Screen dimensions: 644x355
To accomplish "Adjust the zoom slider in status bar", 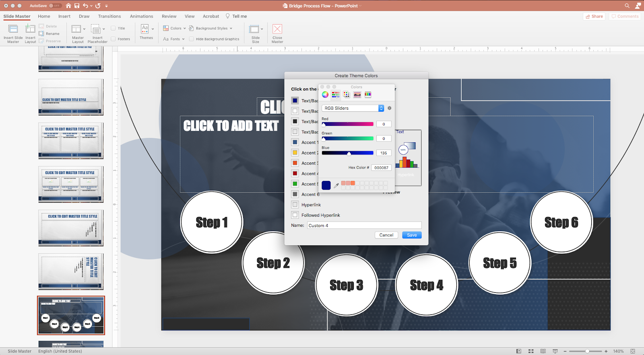I will tap(587, 351).
